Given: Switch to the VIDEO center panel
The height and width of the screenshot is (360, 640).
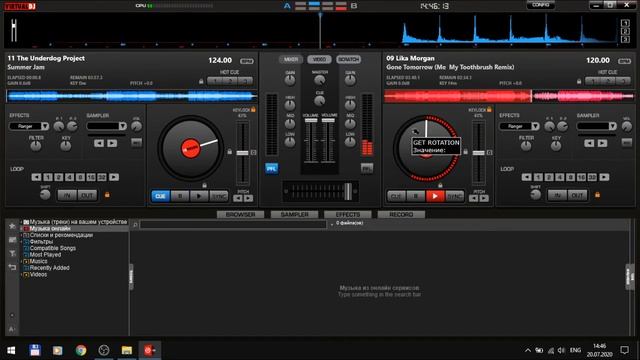Looking at the screenshot, I should coord(319,60).
